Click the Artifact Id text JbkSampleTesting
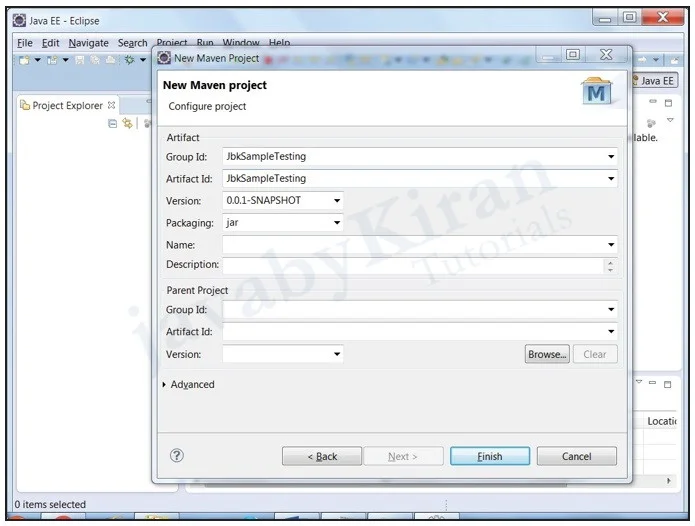 266,178
